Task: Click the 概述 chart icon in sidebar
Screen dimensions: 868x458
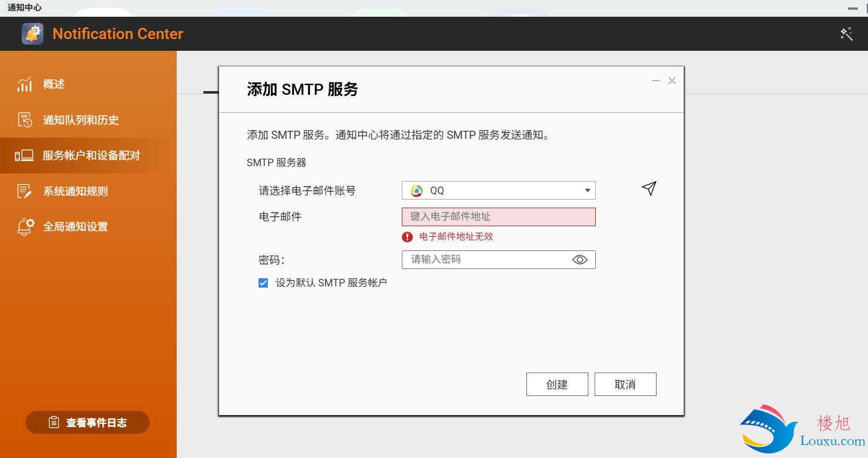Action: [24, 84]
